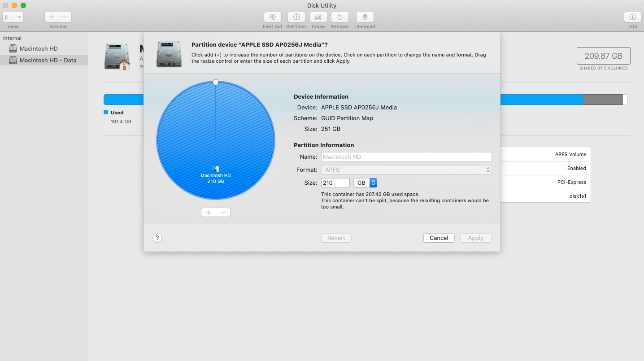The width and height of the screenshot is (644, 361).
Task: Open the Format APFS dropdown
Action: coord(406,170)
